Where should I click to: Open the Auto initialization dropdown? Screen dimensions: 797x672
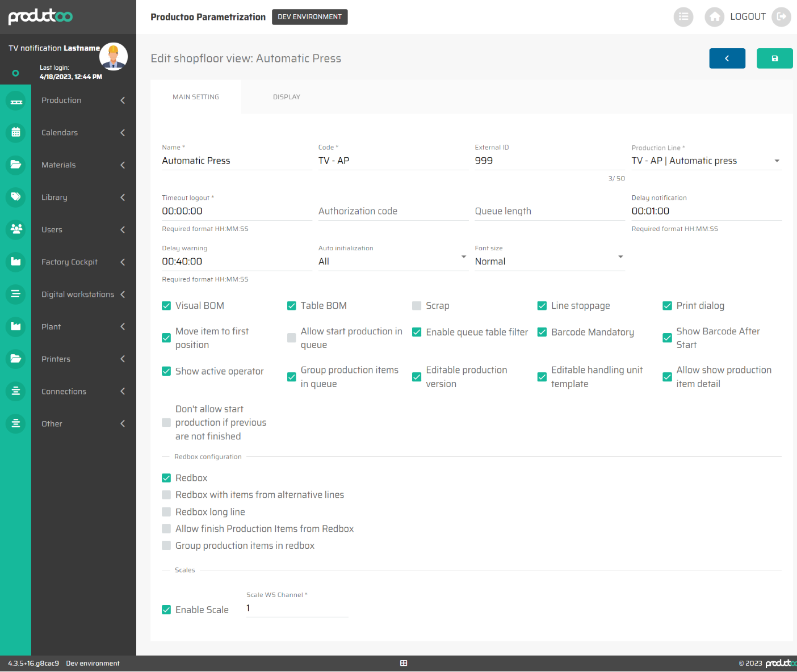pos(393,262)
